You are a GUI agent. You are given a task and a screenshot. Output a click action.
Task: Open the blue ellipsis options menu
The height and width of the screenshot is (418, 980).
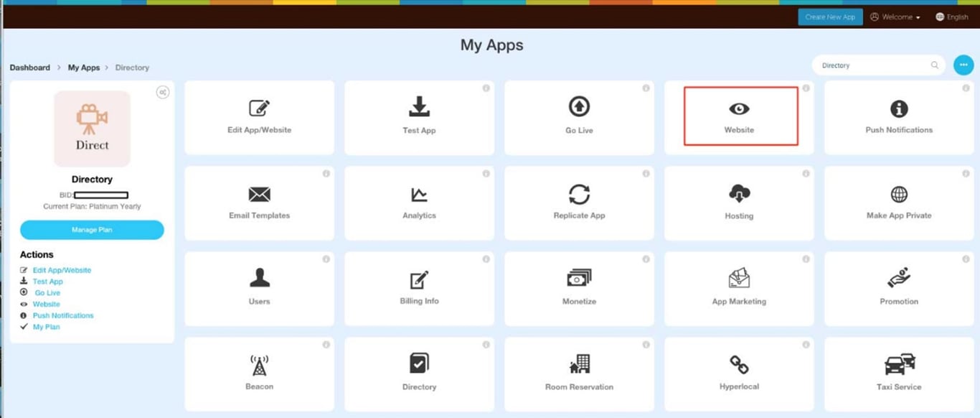963,65
